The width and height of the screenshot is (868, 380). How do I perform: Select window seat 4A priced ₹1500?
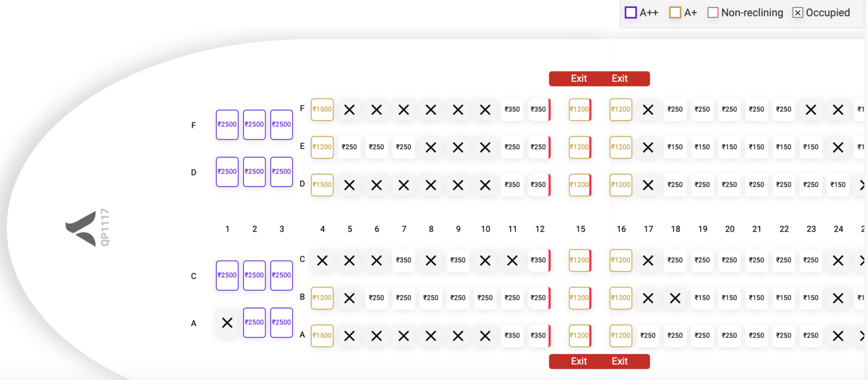pyautogui.click(x=322, y=335)
